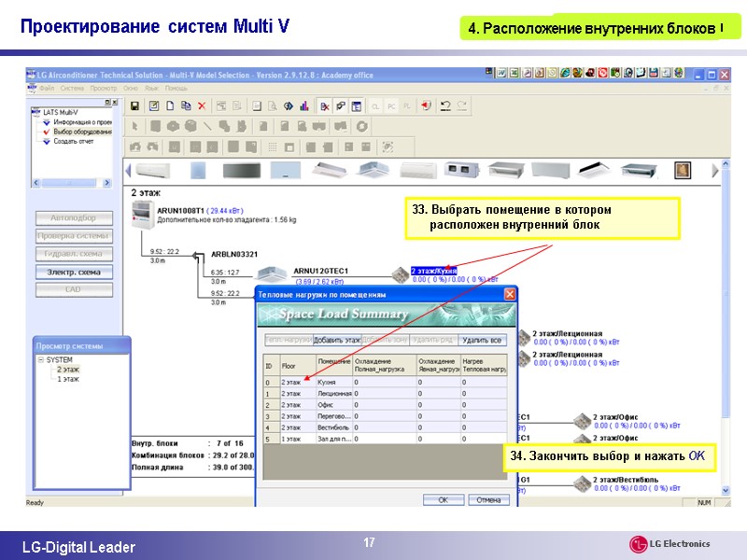Collapse the SYSTEM tree node
The image size is (747, 560).
pos(41,359)
